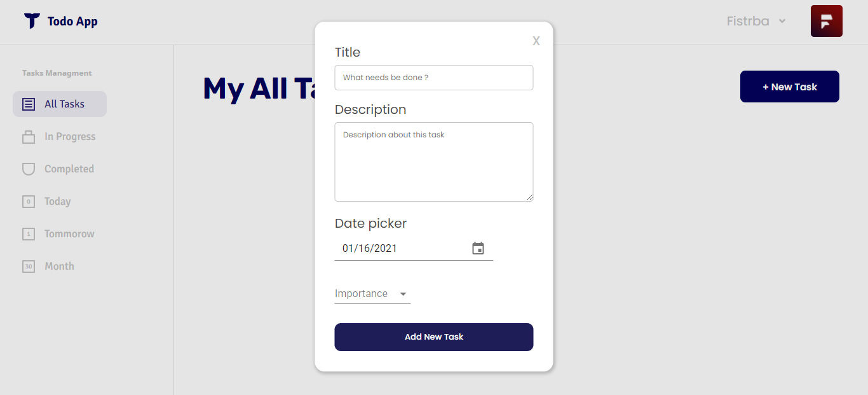Open the date picker calendar icon
Screen dimensions: 868x395
click(x=478, y=249)
